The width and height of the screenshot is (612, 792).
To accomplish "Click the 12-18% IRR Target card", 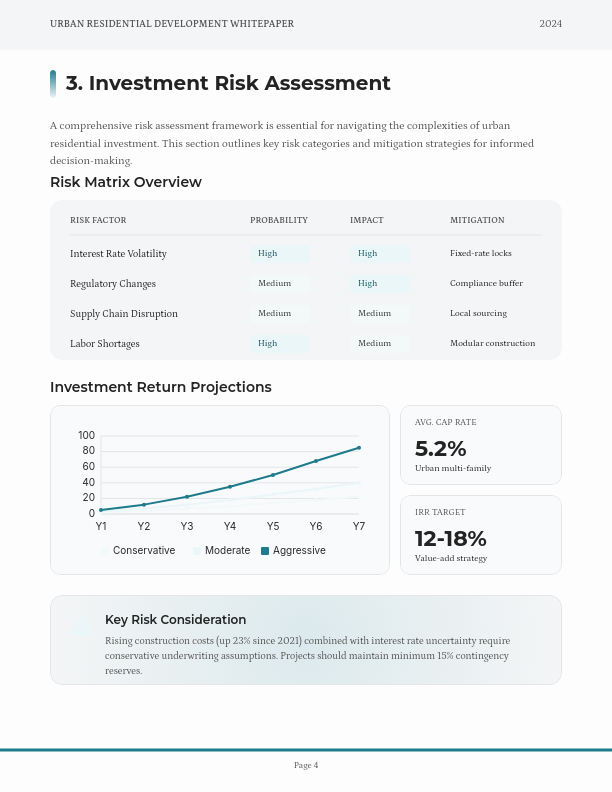I will pyautogui.click(x=480, y=535).
